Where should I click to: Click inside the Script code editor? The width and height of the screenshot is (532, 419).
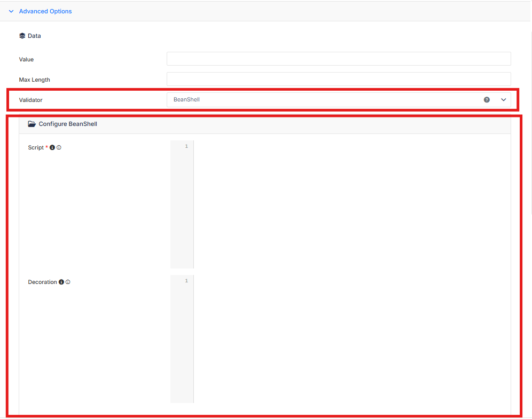coord(352,204)
